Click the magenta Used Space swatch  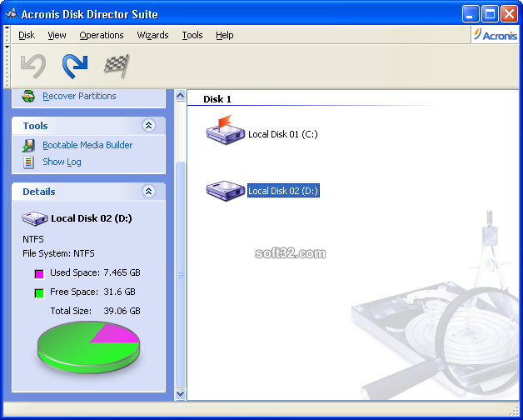[39, 274]
